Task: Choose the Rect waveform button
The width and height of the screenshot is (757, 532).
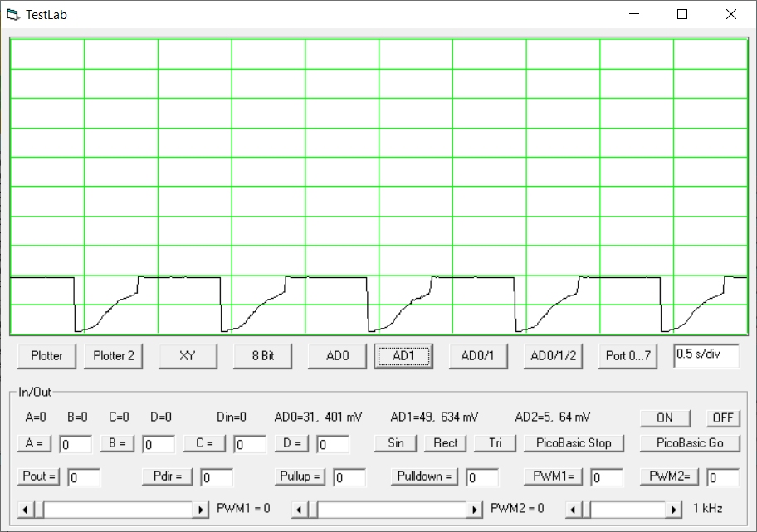Action: [x=446, y=442]
